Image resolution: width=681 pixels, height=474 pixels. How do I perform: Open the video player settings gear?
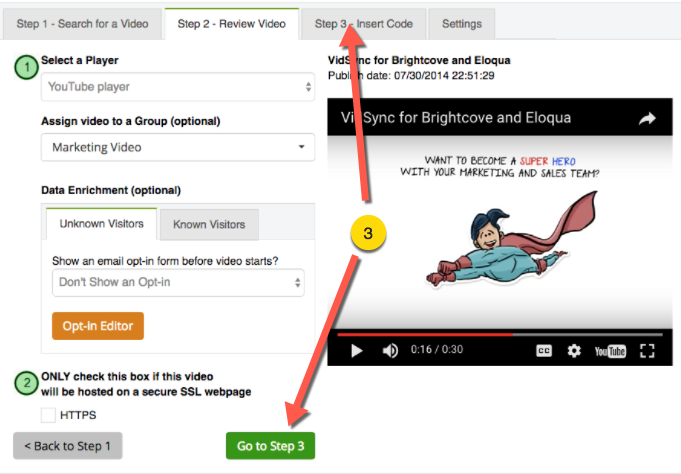[x=574, y=350]
